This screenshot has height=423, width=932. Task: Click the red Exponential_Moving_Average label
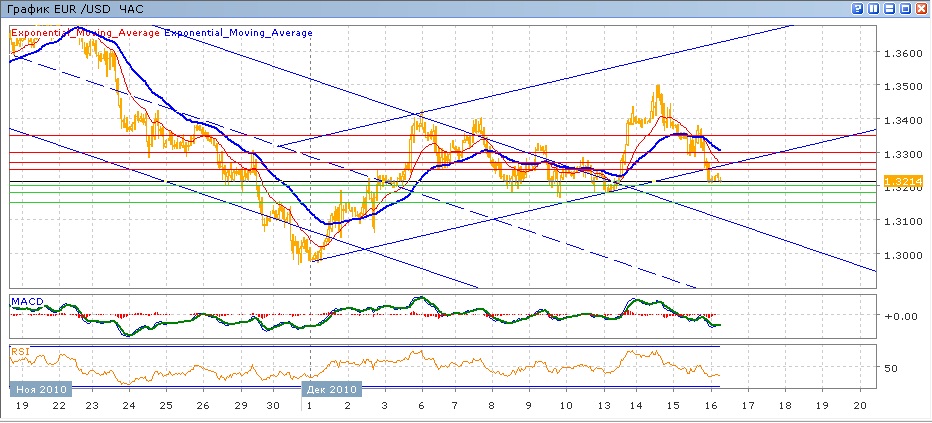coord(85,33)
